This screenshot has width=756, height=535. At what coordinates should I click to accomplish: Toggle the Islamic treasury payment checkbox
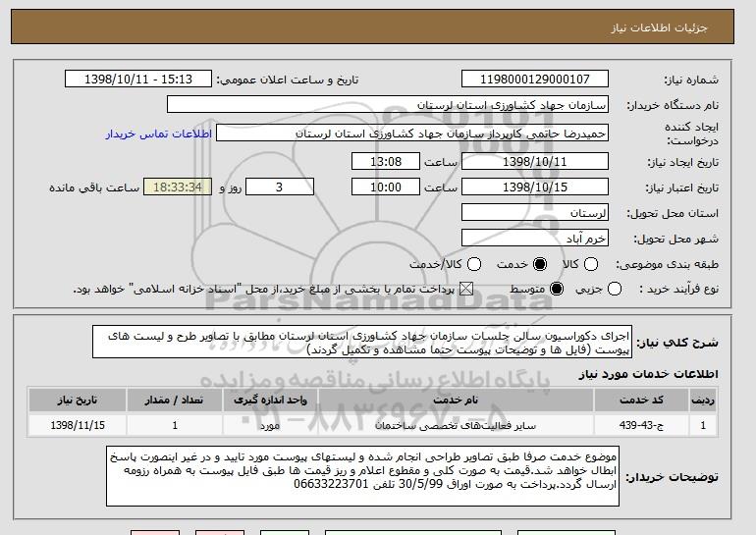point(465,289)
